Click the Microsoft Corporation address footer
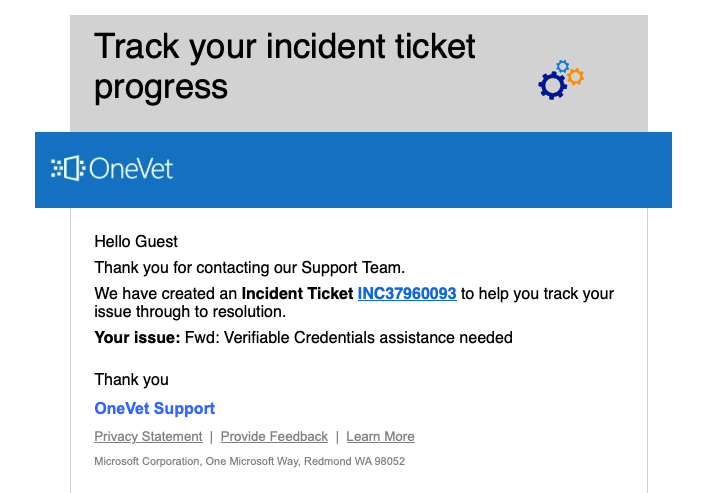Image resolution: width=704 pixels, height=493 pixels. pos(249,461)
